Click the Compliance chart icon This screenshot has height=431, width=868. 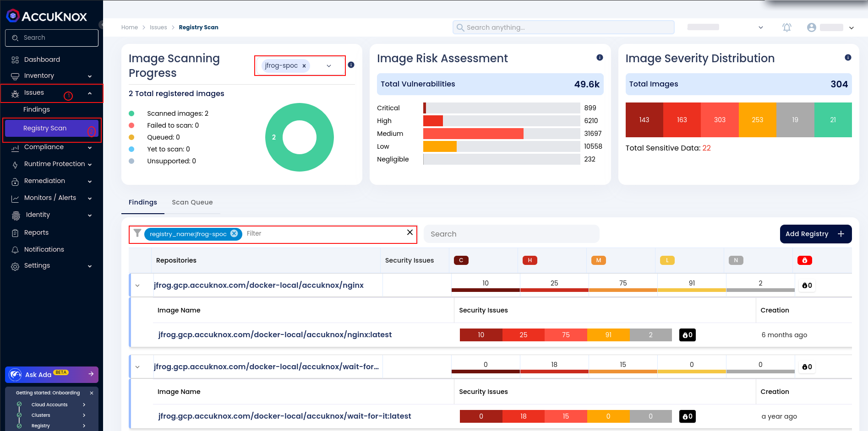click(15, 148)
